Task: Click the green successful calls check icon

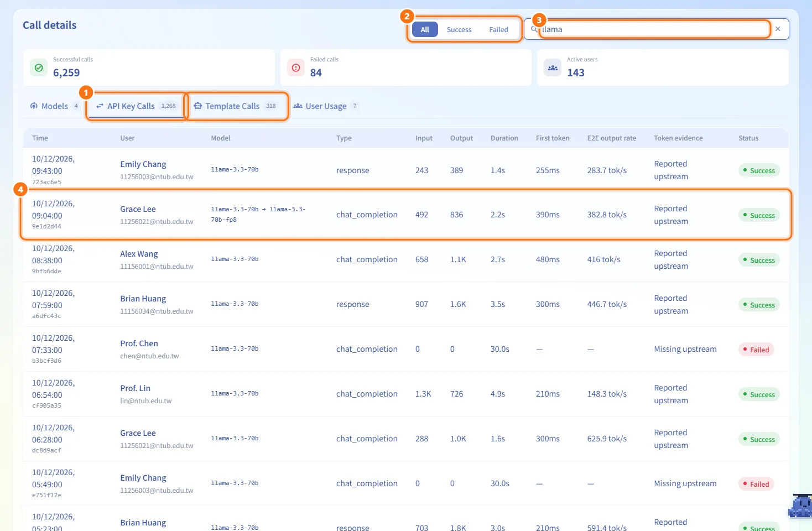Action: (x=39, y=67)
